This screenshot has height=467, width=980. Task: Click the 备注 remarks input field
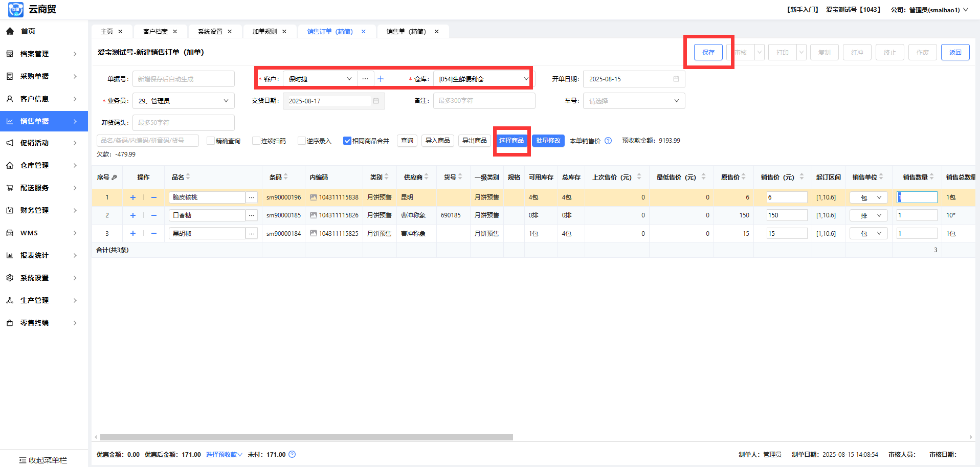click(483, 101)
